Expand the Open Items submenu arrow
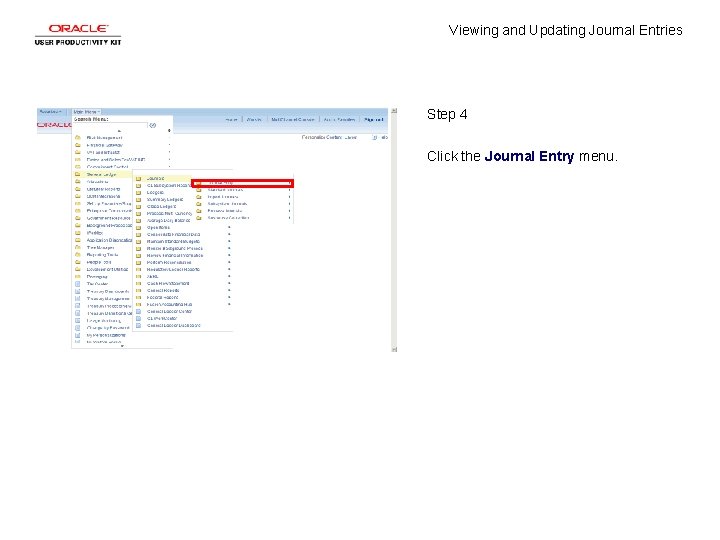The width and height of the screenshot is (720, 540). (229, 227)
